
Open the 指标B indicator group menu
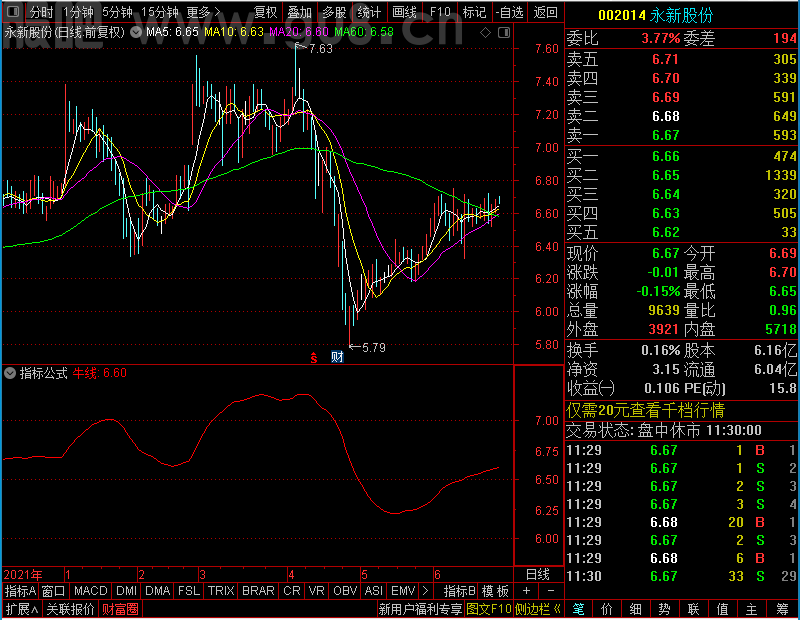[460, 591]
